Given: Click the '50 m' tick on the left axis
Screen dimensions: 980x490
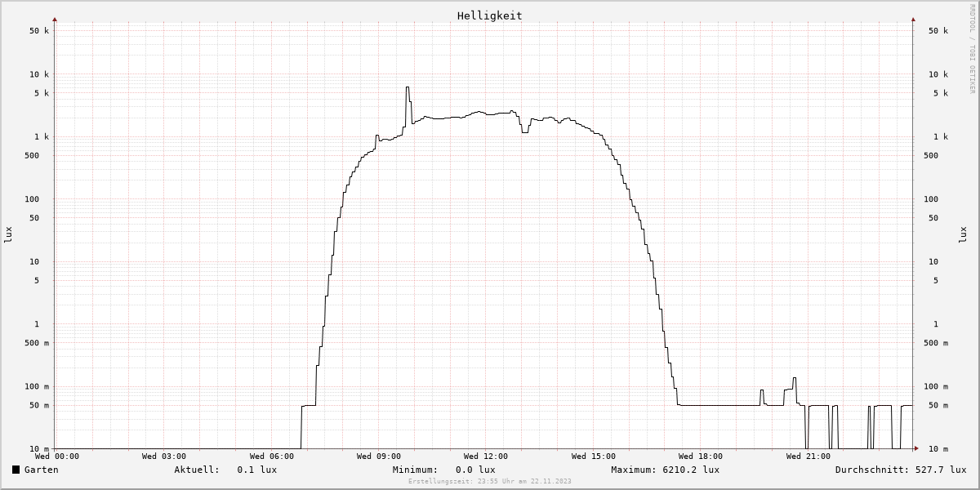Looking at the screenshot, I should click(39, 406).
